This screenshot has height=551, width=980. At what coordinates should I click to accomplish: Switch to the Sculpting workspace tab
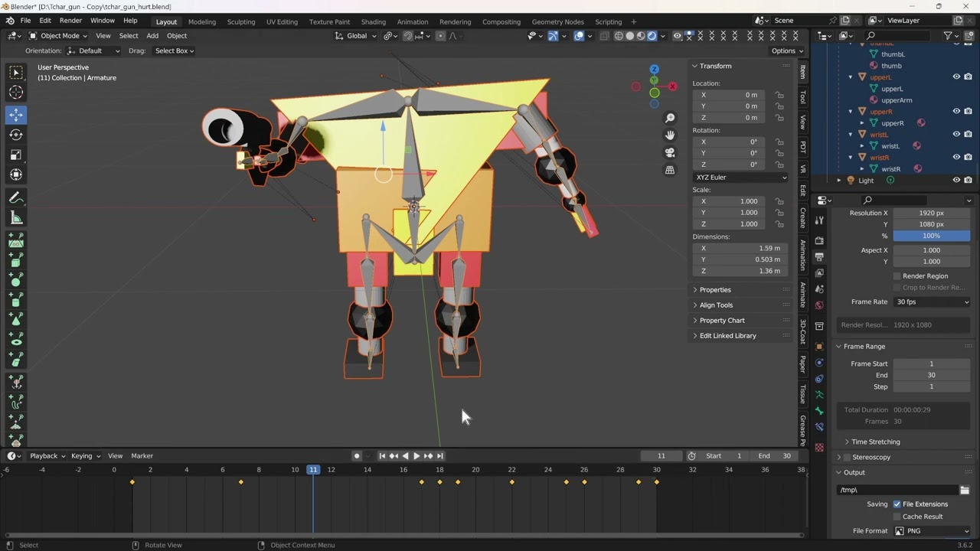241,21
